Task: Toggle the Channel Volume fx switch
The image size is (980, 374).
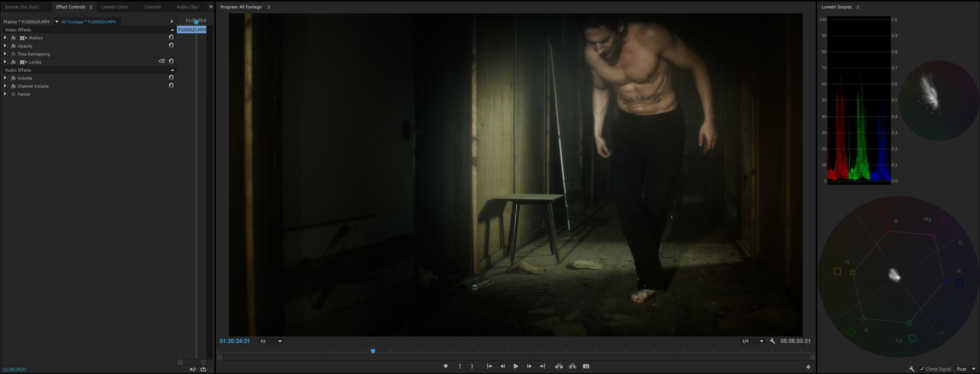Action: click(x=13, y=86)
